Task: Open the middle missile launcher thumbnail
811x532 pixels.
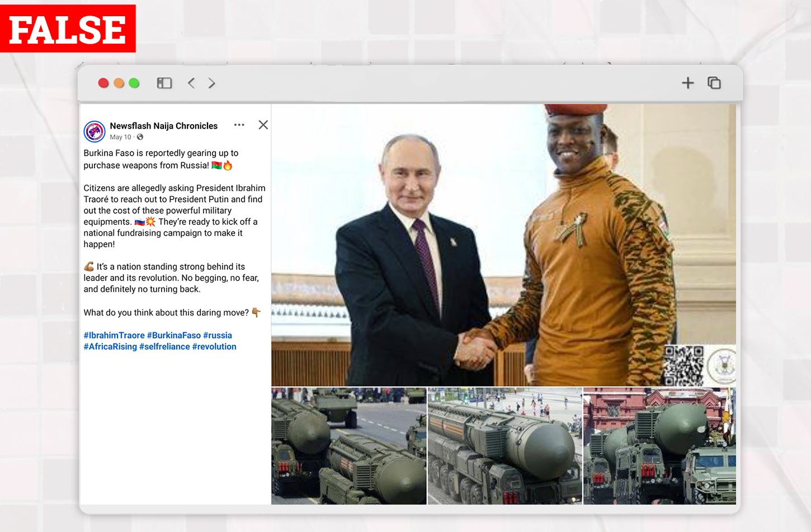Action: 505,446
